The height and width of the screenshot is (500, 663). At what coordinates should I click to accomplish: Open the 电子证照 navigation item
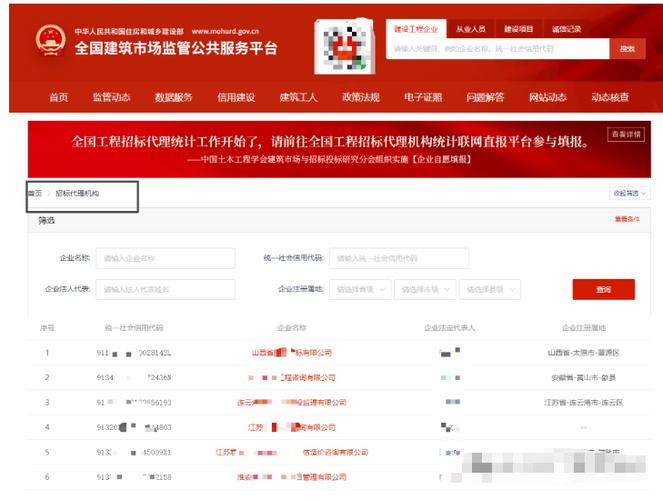tap(423, 97)
